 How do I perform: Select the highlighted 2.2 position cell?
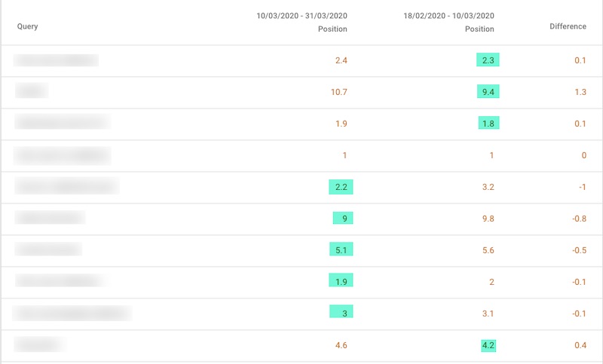(341, 187)
